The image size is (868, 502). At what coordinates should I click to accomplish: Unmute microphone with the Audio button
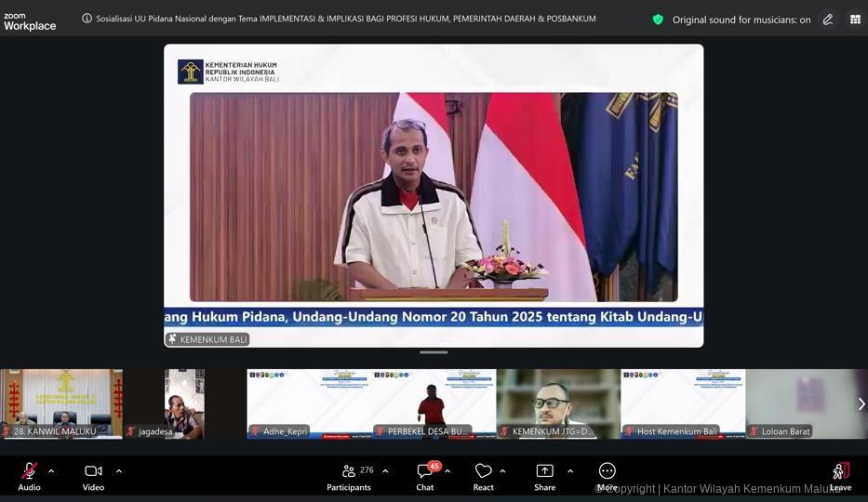point(29,471)
